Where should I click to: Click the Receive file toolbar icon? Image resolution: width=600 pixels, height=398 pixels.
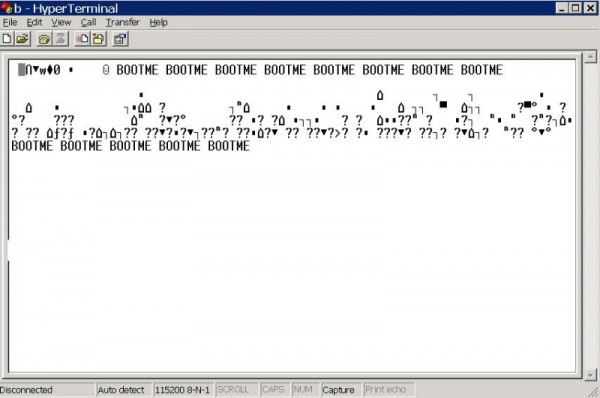(x=98, y=39)
